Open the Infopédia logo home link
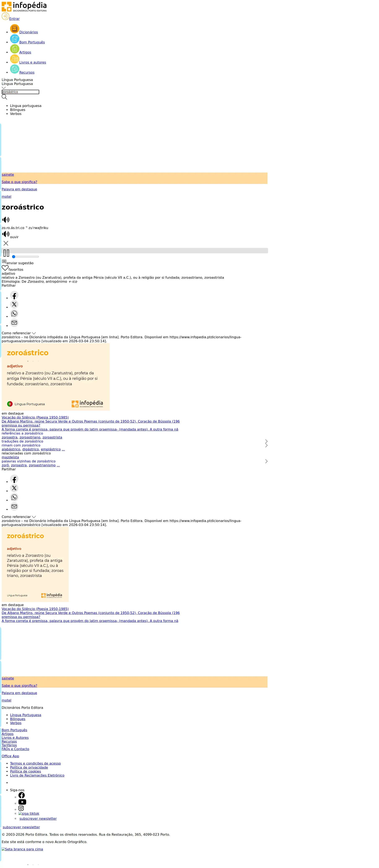This screenshot has height=868, width=379. tap(24, 7)
